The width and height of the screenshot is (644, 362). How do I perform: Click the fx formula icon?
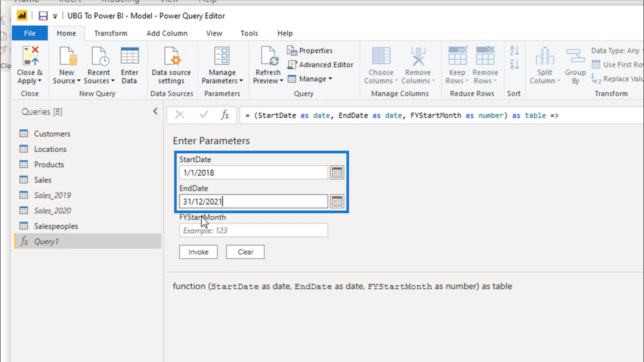coord(225,115)
